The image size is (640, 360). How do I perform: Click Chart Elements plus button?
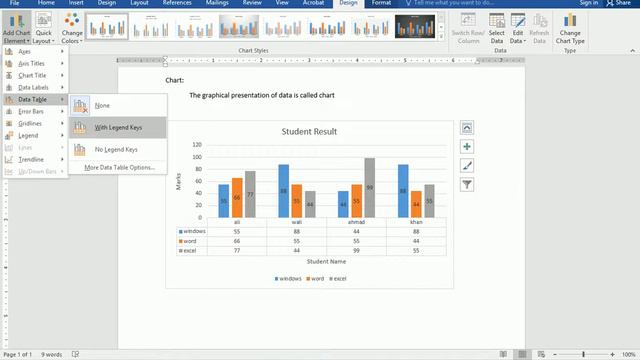pos(467,147)
